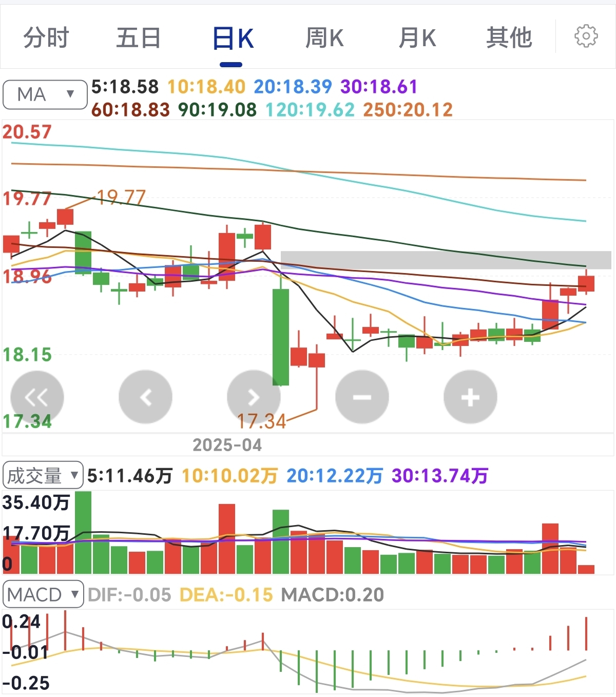Move chart left with single-left arrow button

click(145, 397)
